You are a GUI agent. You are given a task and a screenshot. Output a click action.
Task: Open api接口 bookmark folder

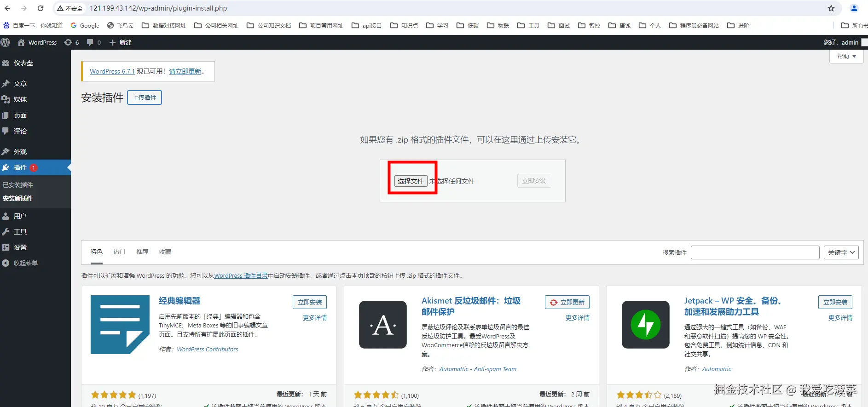pos(367,25)
